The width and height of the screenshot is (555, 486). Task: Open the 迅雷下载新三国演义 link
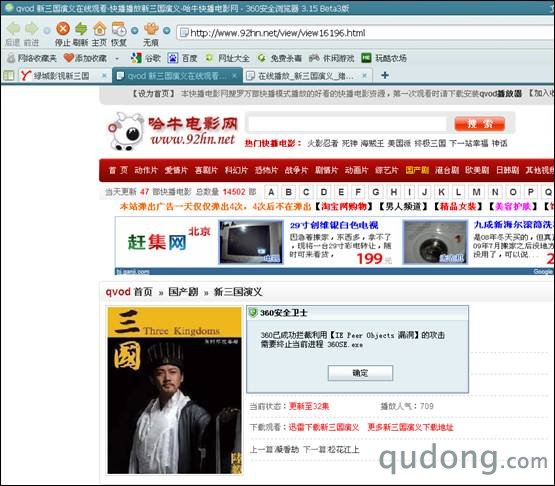click(x=324, y=427)
